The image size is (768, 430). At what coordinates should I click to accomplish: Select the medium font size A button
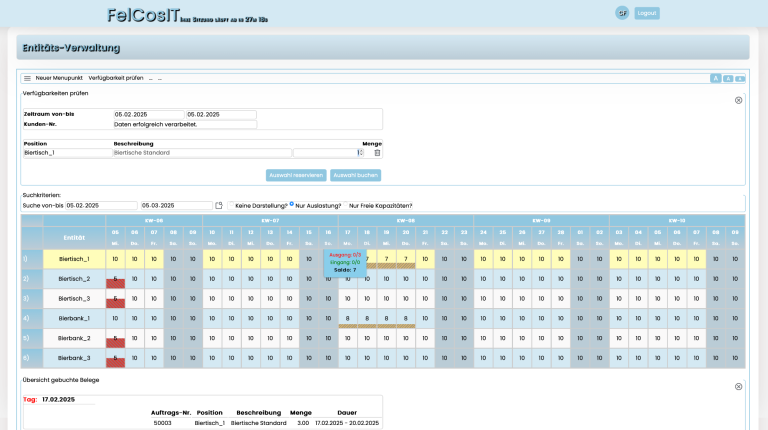728,78
